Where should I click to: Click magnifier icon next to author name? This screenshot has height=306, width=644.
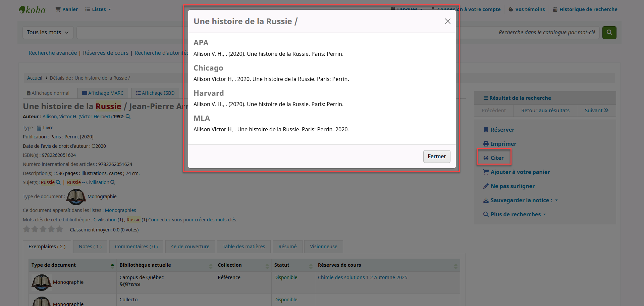128,117
